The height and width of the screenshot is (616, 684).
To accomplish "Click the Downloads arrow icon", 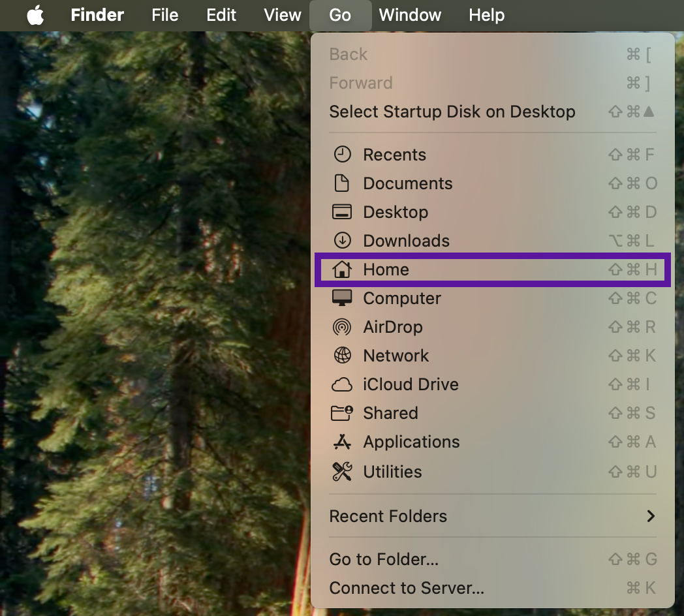I will (x=342, y=241).
